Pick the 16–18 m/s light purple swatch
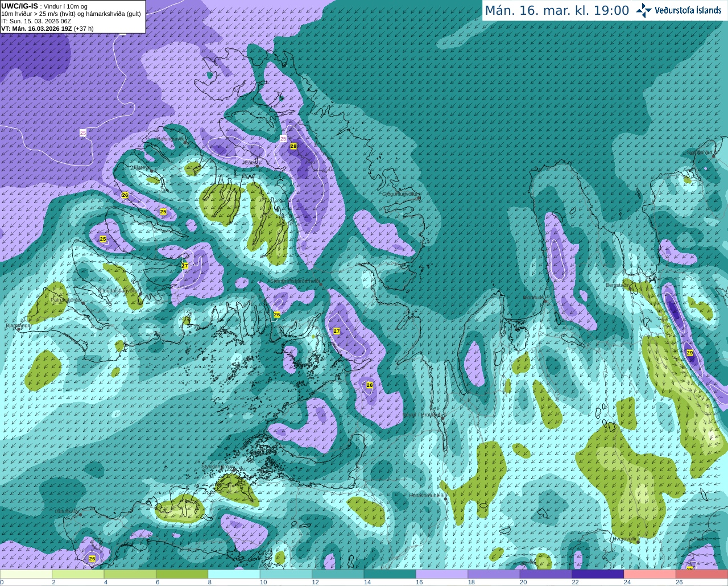The width and height of the screenshot is (728, 586). (442, 574)
